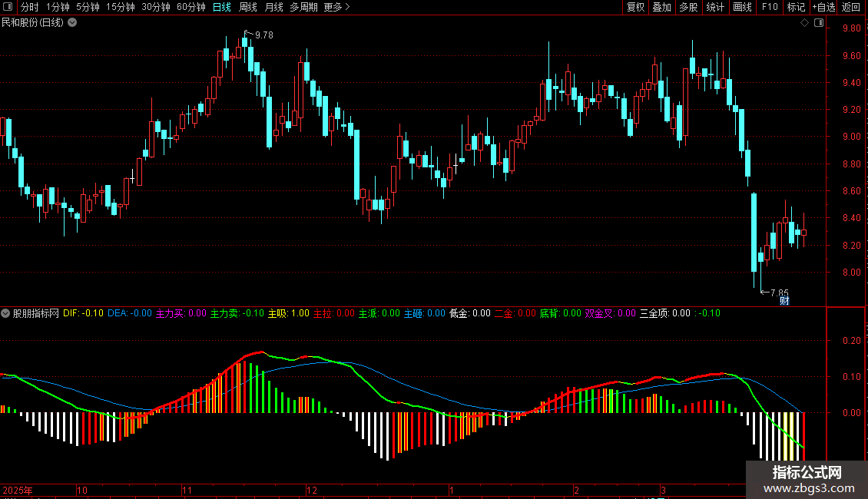This screenshot has width=868, height=499.
Task: Open the 多股 multi-stock view
Action: (x=689, y=7)
